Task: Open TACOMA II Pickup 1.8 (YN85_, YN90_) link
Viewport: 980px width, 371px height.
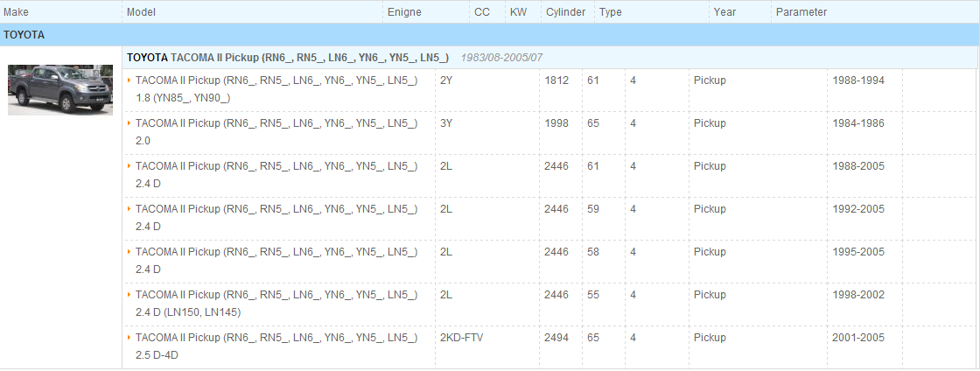Action: (276, 88)
